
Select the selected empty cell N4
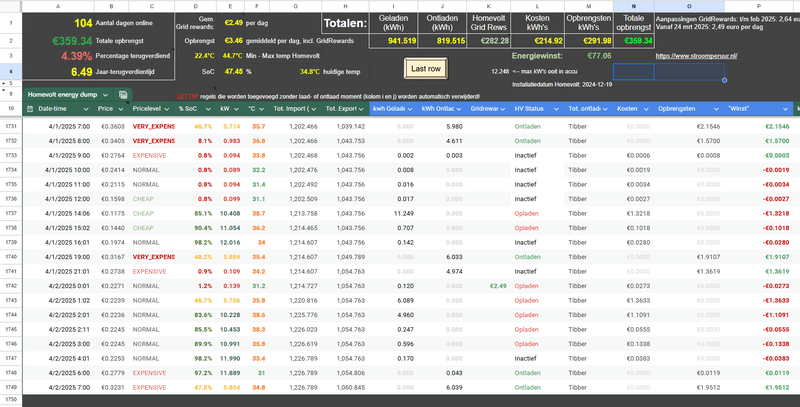[x=634, y=72]
